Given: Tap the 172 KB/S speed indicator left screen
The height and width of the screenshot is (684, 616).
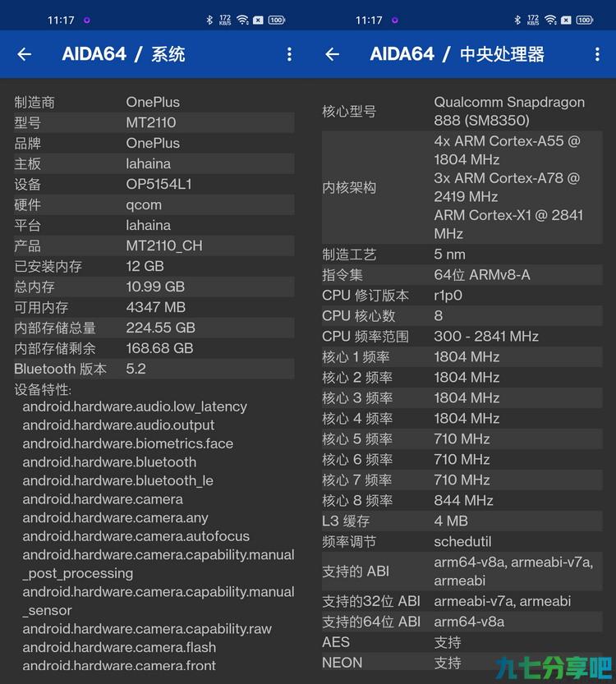Looking at the screenshot, I should (x=225, y=20).
